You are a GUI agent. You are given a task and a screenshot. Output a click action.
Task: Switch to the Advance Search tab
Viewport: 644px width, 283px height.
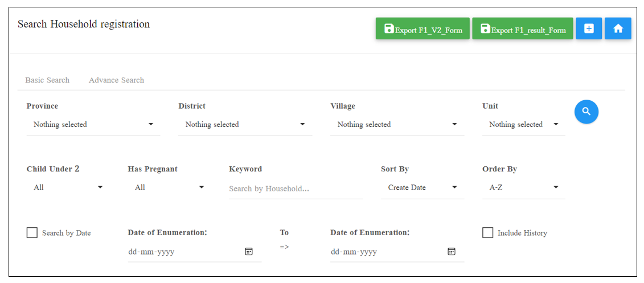(x=116, y=80)
